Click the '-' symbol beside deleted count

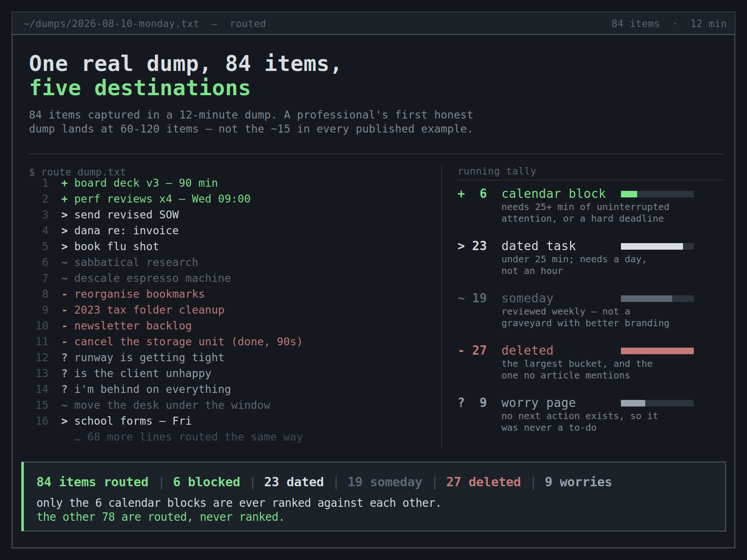[x=461, y=350]
